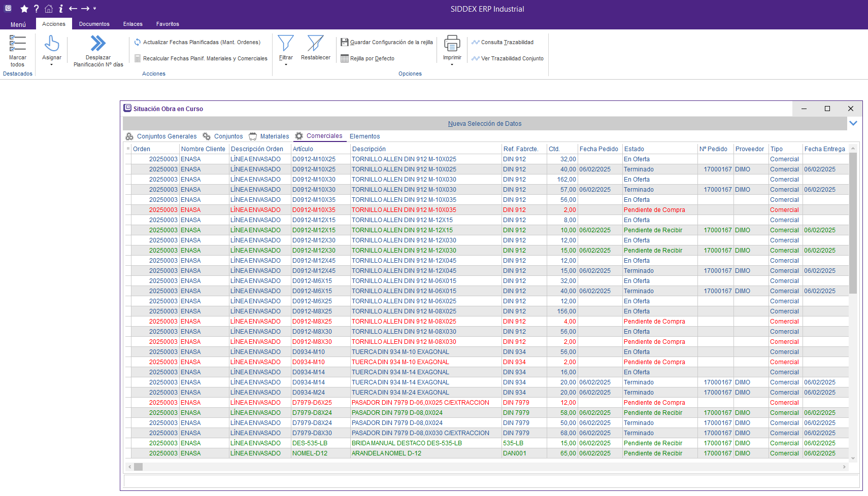Click the Filtrar funnel icon
Screen dimensions: 868x496
[286, 44]
